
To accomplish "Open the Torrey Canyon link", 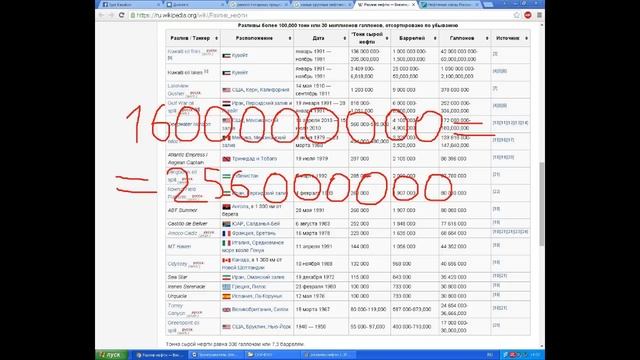I will (176, 309).
